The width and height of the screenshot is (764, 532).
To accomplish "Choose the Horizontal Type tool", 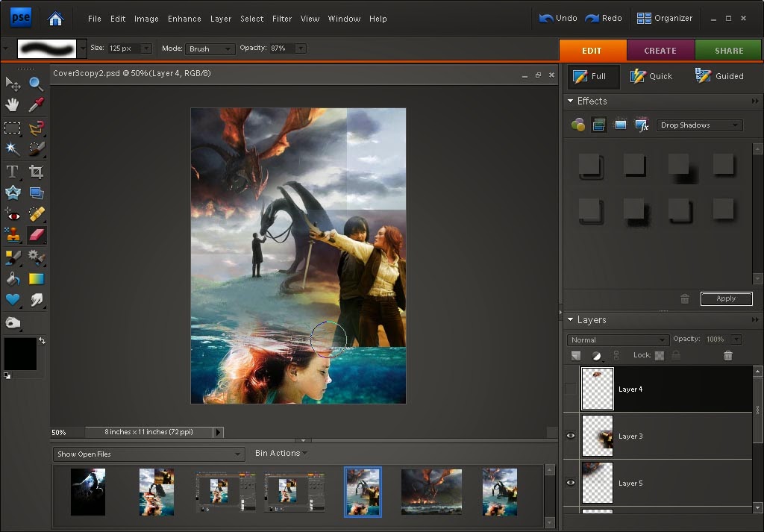I will coord(13,172).
